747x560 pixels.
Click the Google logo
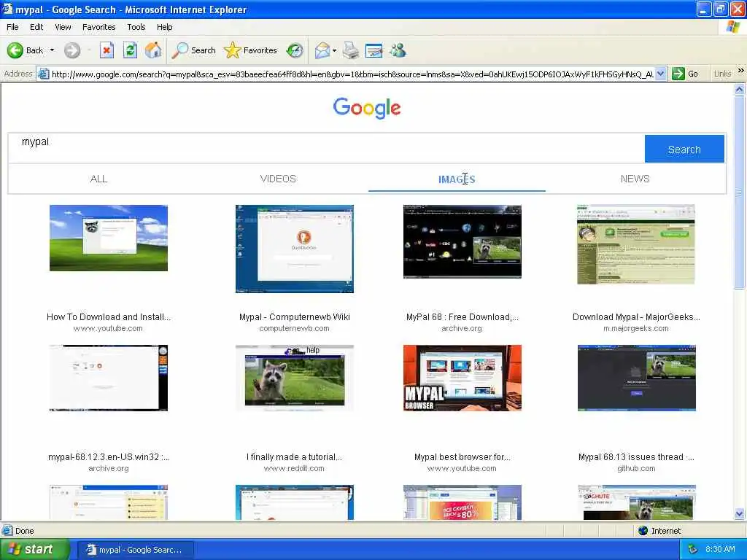tap(367, 108)
